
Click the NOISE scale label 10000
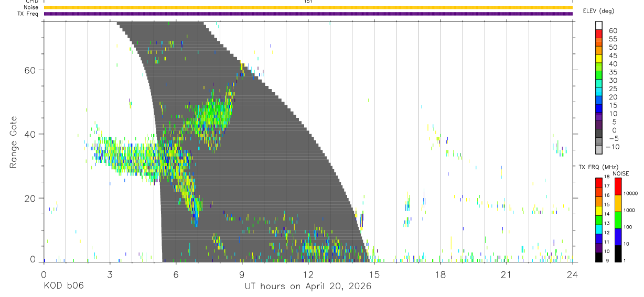(630, 194)
